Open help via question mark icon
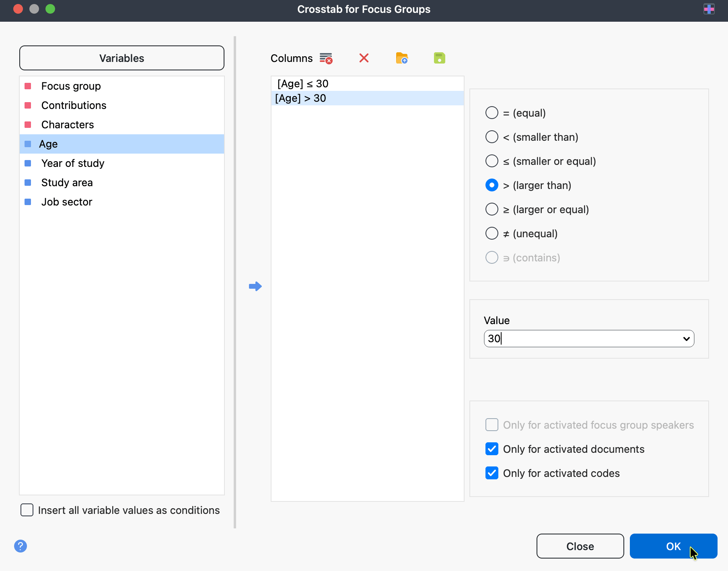The width and height of the screenshot is (728, 571). [x=21, y=546]
